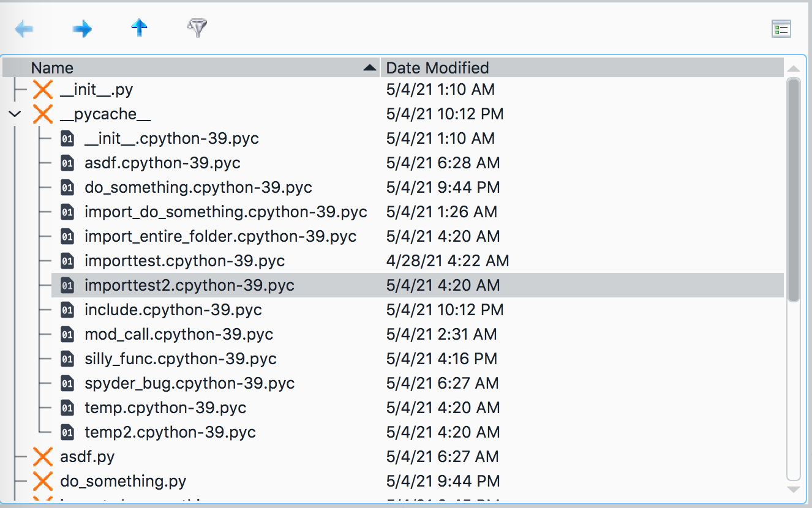
Task: Click the file icon of temp.cpython-39.pyc
Action: (x=67, y=408)
